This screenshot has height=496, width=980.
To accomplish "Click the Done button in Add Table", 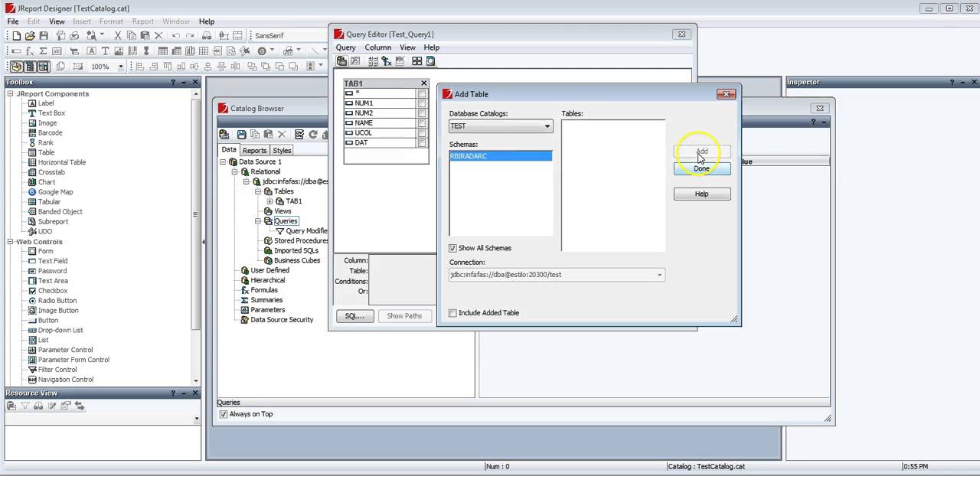I will pos(702,168).
